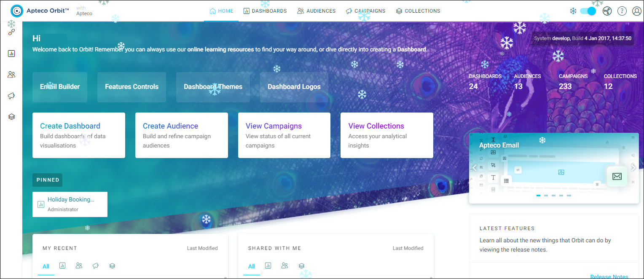The width and height of the screenshot is (644, 279).
Task: Switch to the AUDIENCES tab
Action: point(316,11)
